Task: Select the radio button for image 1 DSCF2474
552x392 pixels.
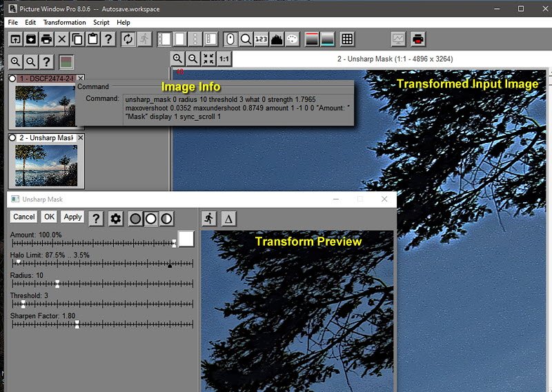Action: tap(13, 79)
